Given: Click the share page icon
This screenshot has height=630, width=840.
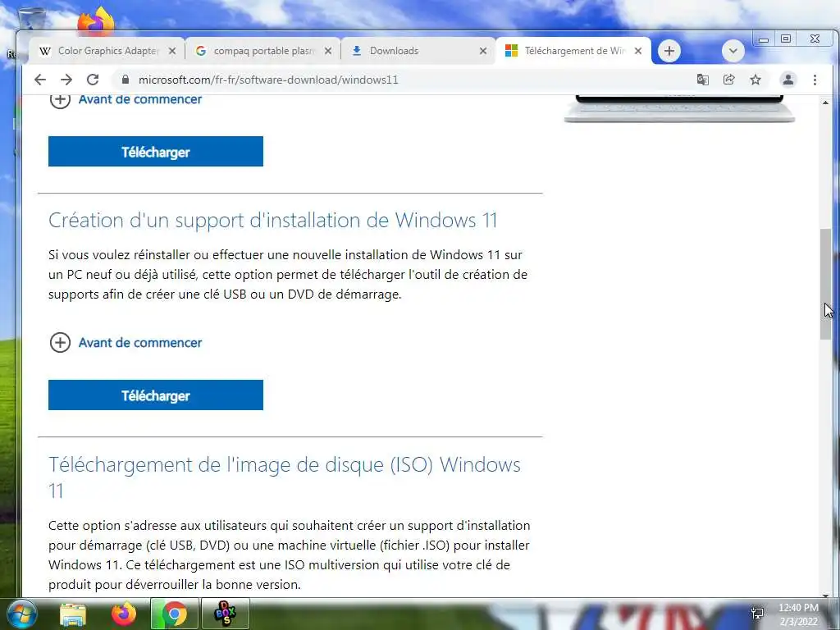Looking at the screenshot, I should 728,80.
